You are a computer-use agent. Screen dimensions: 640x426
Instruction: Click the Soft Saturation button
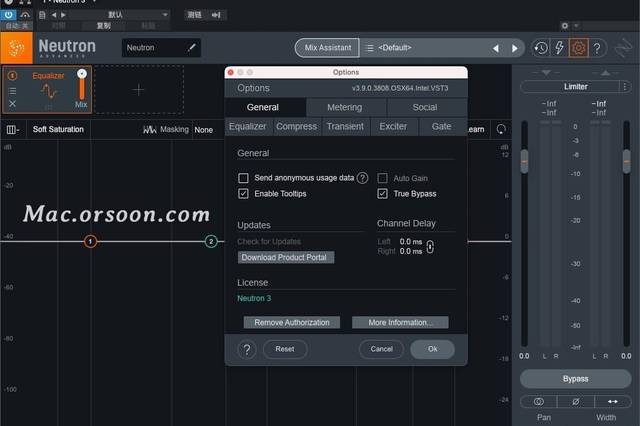58,129
